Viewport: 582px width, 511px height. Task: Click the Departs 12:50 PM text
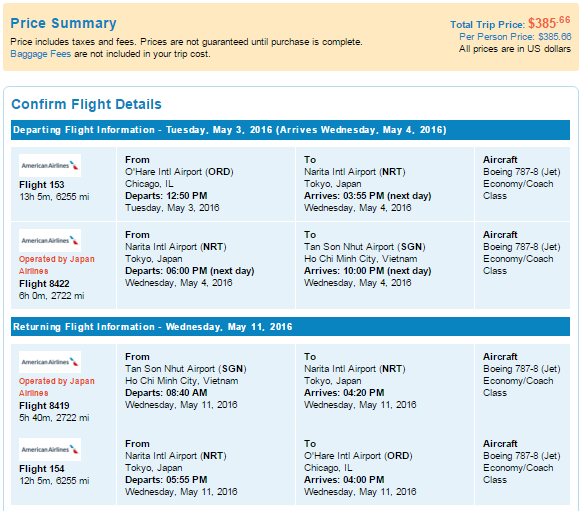coord(166,196)
